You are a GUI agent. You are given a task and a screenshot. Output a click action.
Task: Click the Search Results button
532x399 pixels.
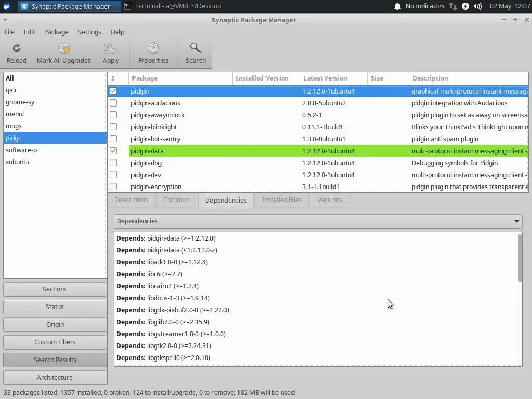coord(55,360)
